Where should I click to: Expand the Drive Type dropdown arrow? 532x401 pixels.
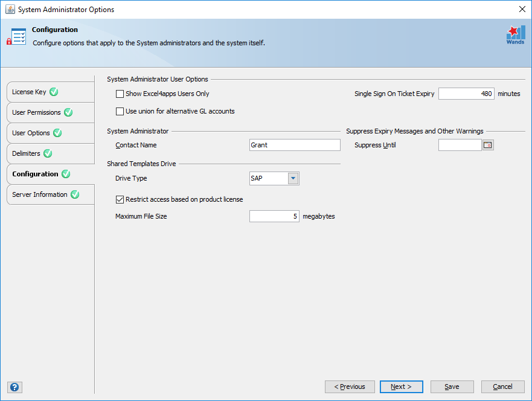click(293, 178)
